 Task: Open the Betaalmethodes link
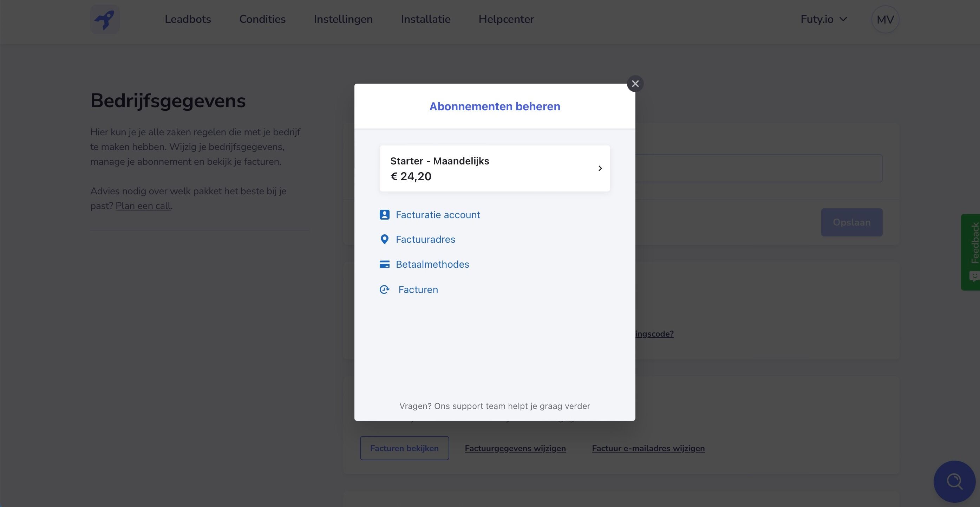[432, 264]
